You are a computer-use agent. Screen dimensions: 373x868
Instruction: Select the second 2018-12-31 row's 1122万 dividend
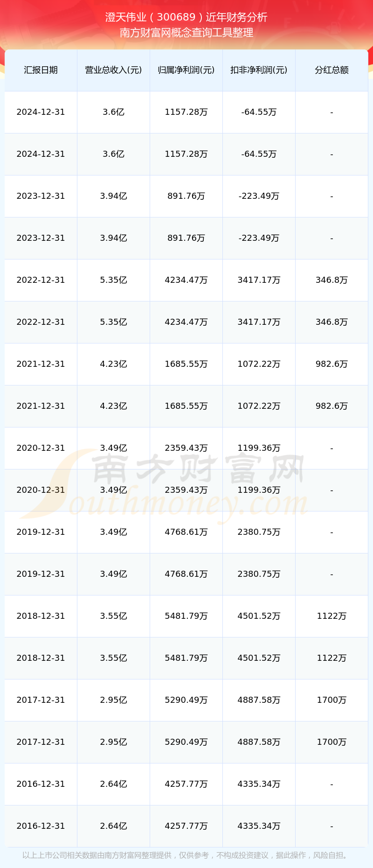[x=332, y=658]
